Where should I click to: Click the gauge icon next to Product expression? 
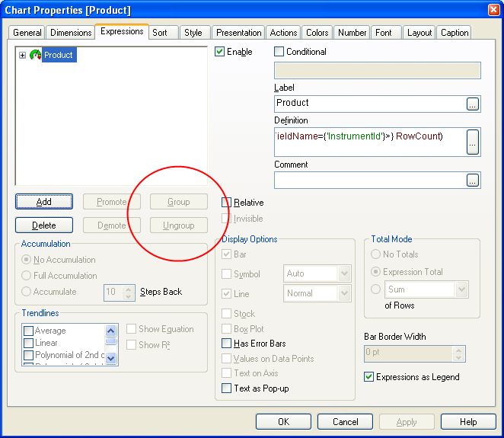click(x=35, y=55)
